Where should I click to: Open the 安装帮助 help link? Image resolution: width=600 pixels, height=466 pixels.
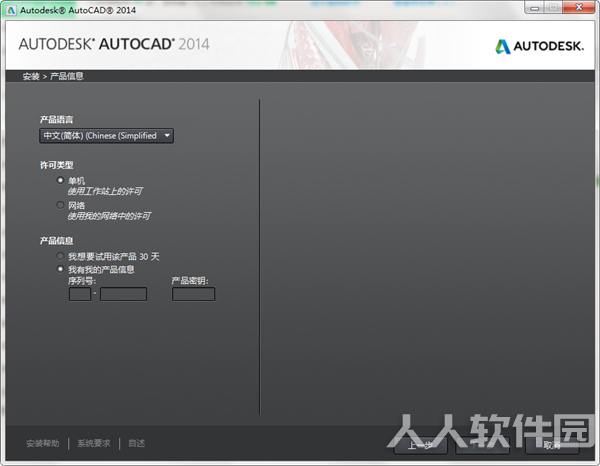click(x=43, y=443)
